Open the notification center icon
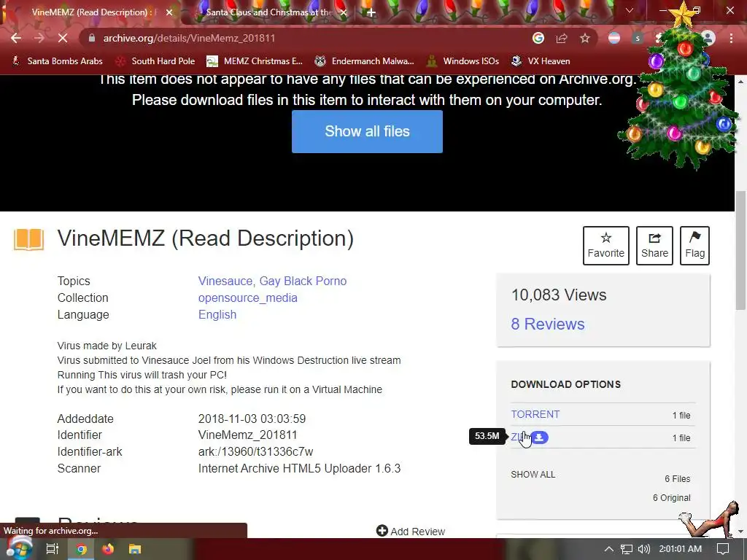Viewport: 747px width, 560px height. (723, 549)
